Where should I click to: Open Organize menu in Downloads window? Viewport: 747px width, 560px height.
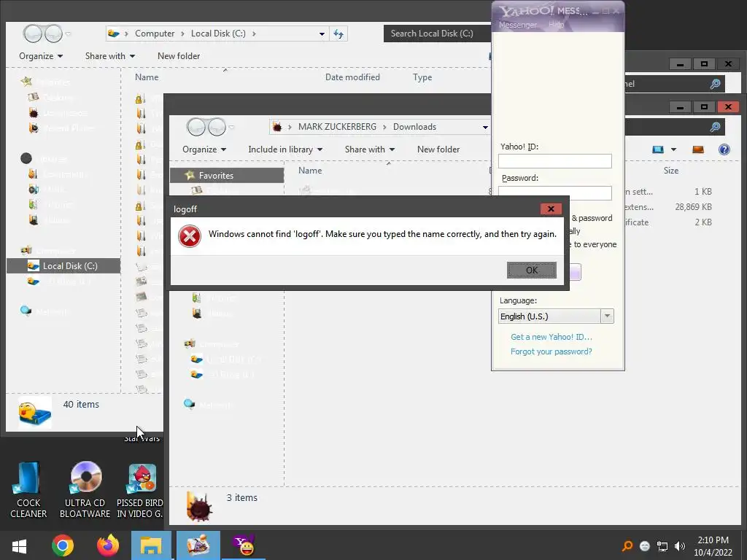click(x=204, y=149)
